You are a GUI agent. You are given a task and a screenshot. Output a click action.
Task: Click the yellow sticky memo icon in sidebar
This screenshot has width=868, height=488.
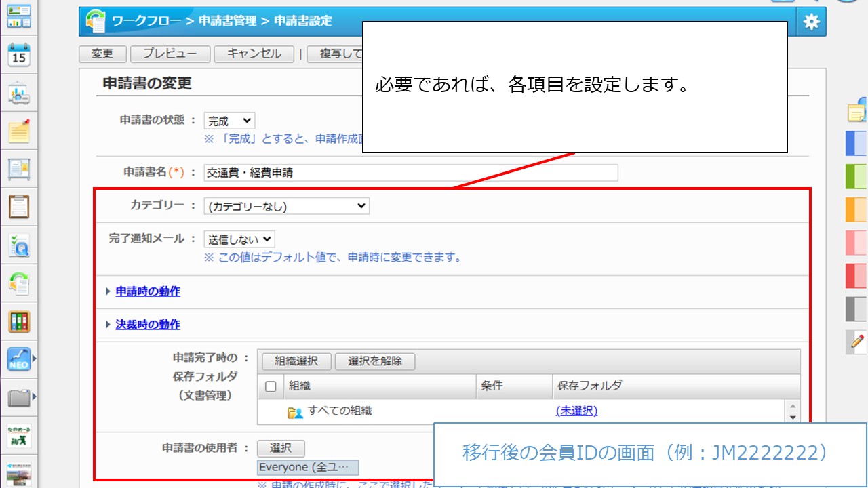[19, 131]
